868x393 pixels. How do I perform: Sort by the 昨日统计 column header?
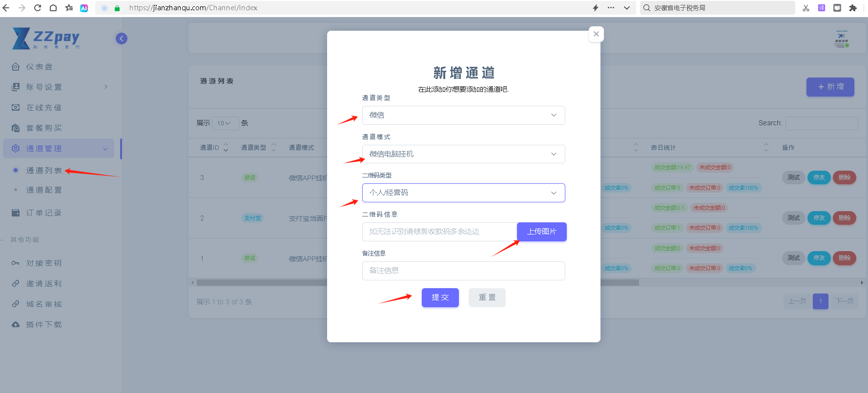coord(710,148)
